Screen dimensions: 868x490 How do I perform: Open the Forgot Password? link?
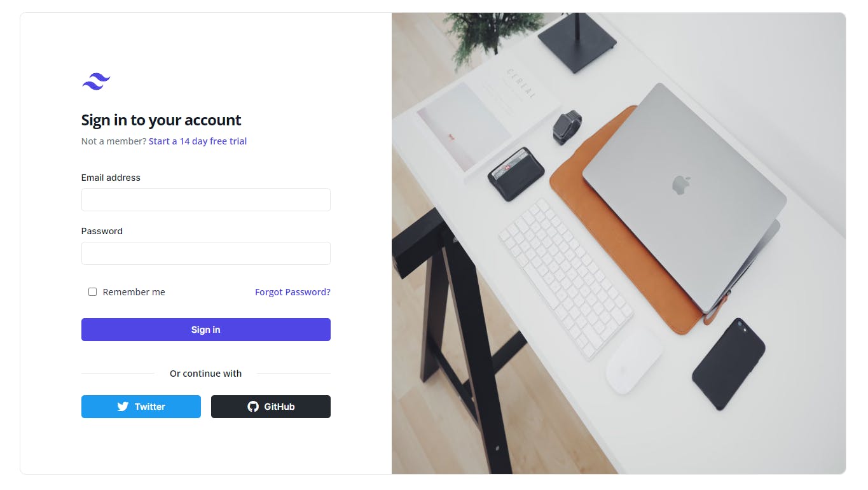[293, 292]
